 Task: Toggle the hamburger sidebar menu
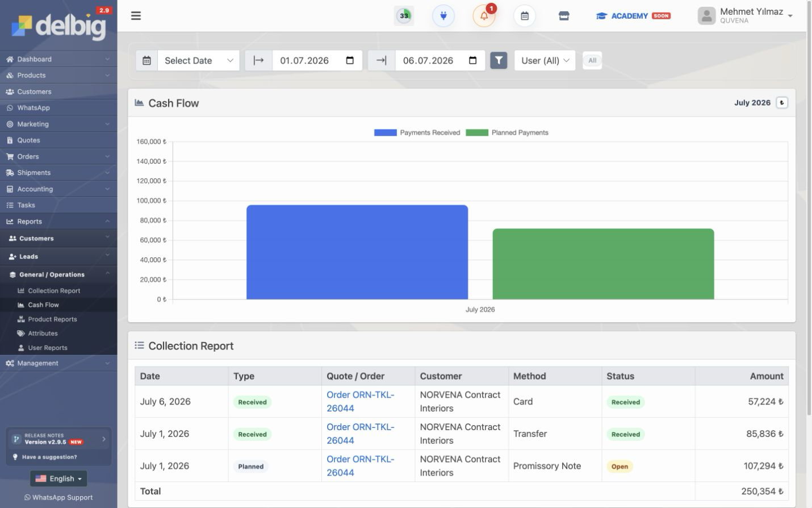point(136,16)
